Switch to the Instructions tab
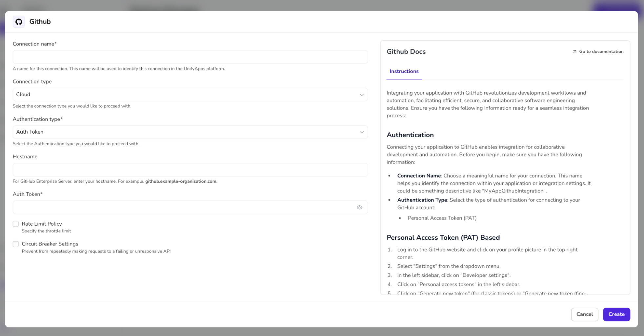 click(404, 71)
